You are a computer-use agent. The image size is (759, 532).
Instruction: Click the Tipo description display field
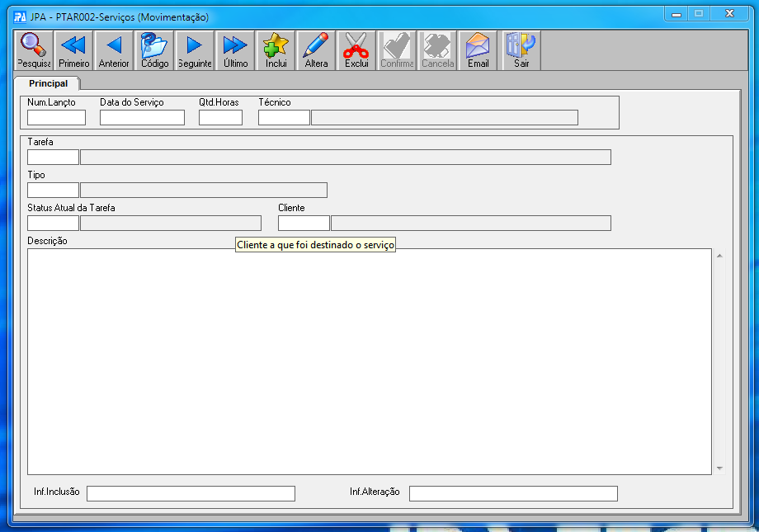[204, 191]
